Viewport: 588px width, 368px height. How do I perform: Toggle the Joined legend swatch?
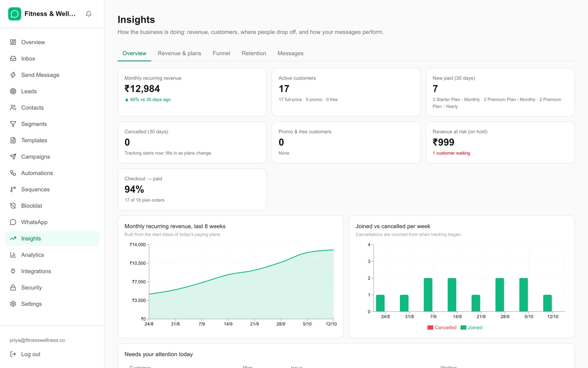pyautogui.click(x=463, y=328)
